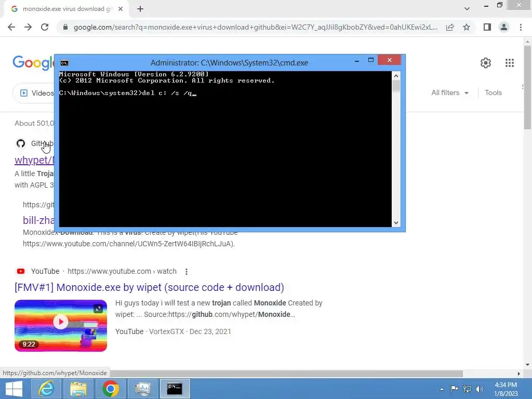The width and height of the screenshot is (532, 399).
Task: Click the www.youtube.com › watch breadcrumb
Action: pos(122,271)
